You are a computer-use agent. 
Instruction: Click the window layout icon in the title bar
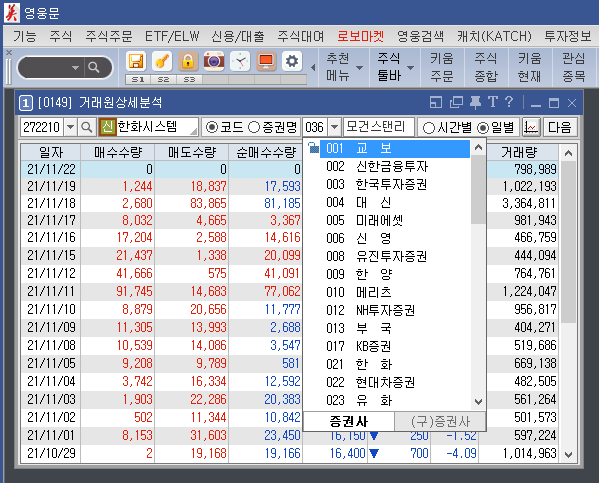436,102
